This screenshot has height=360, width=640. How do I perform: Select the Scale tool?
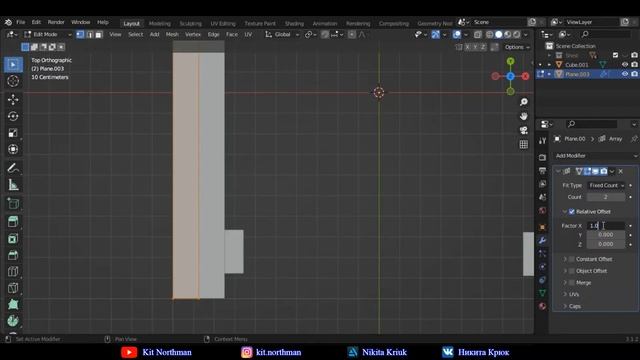click(13, 133)
